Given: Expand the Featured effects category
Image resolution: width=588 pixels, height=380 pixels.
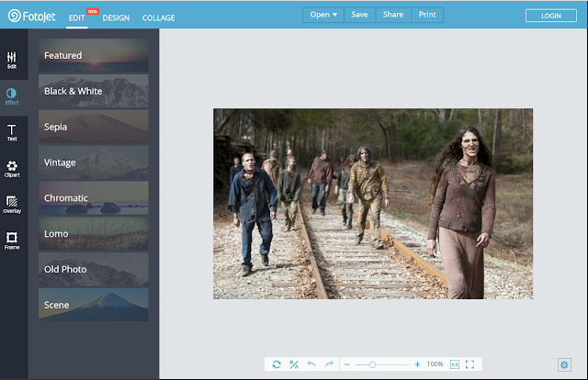Looking at the screenshot, I should tap(94, 55).
